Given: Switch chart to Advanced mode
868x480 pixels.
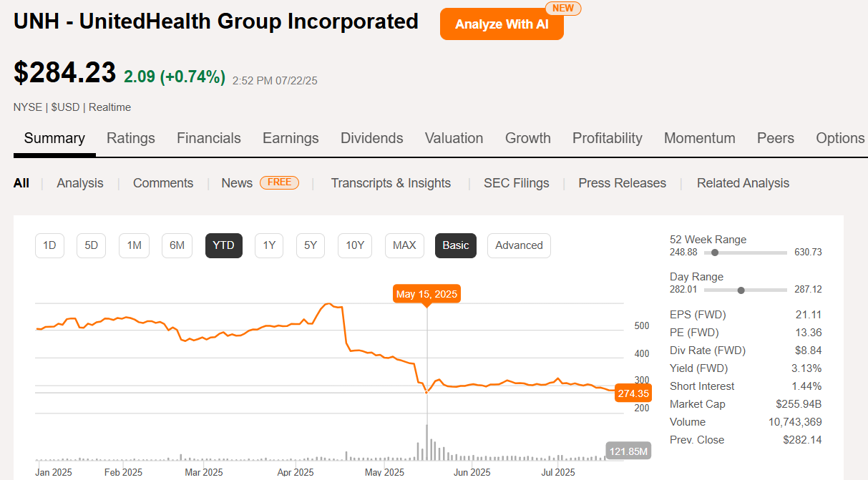Looking at the screenshot, I should coord(520,245).
